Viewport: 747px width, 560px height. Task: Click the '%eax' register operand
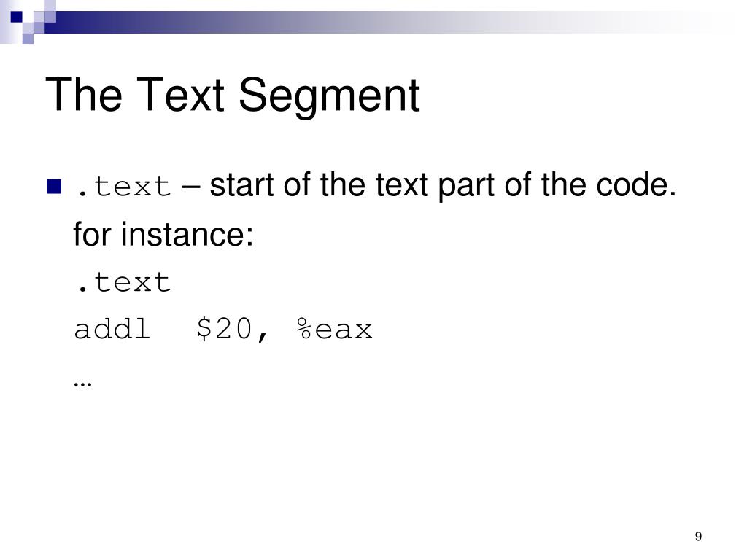pos(334,329)
